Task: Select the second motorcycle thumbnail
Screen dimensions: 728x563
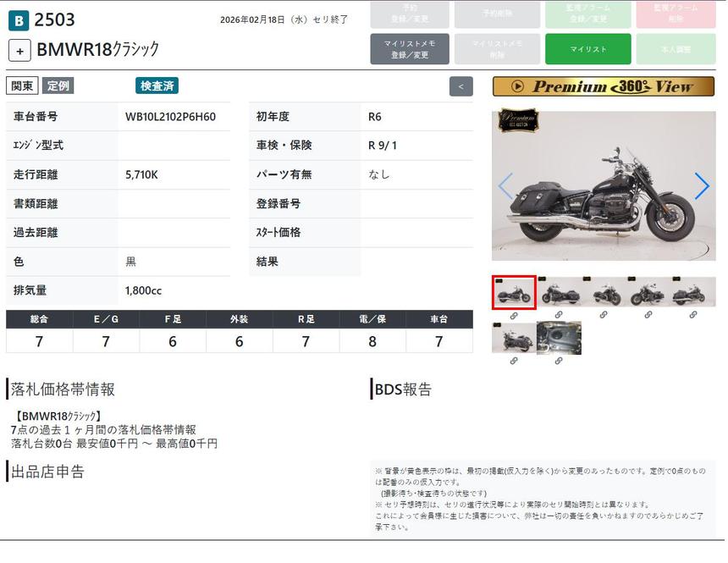Action: pyautogui.click(x=559, y=293)
